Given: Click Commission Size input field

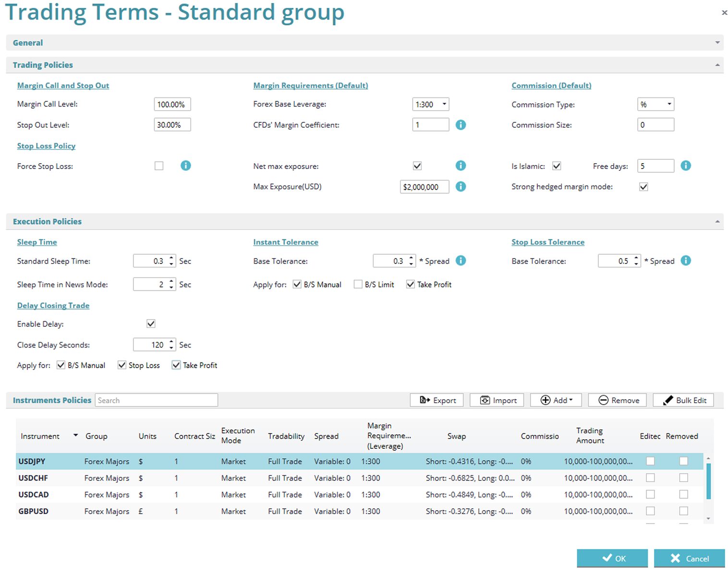Looking at the screenshot, I should point(656,125).
